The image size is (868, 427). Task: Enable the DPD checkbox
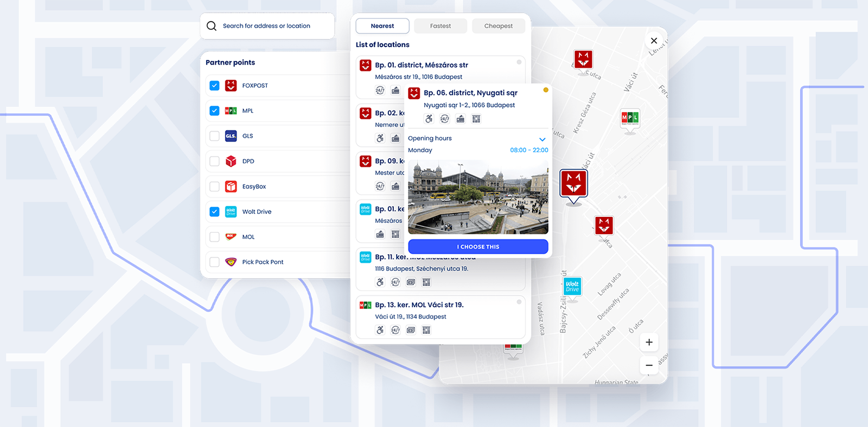[x=215, y=161]
